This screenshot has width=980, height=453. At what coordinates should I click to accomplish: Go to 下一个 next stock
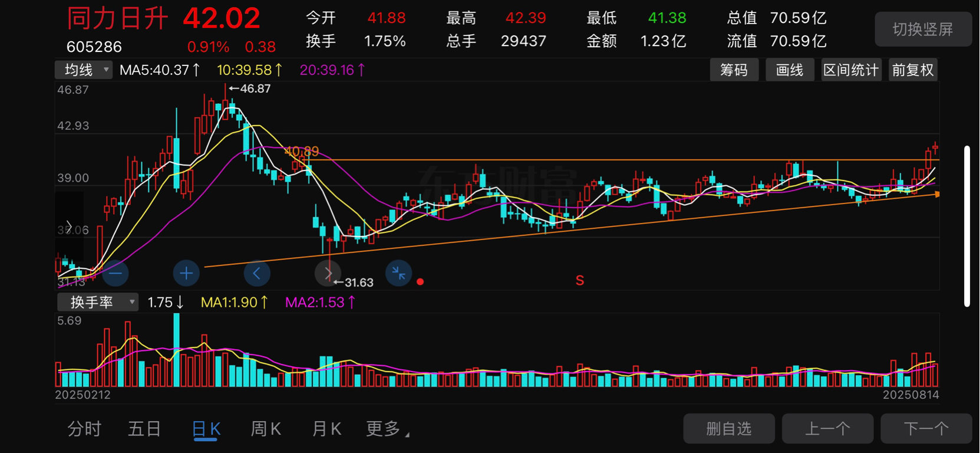926,429
